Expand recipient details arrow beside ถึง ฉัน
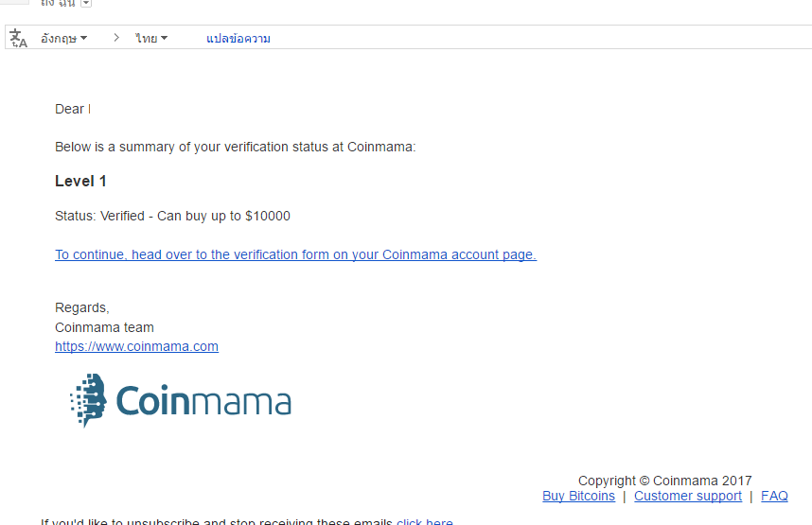The image size is (812, 525). 86,3
